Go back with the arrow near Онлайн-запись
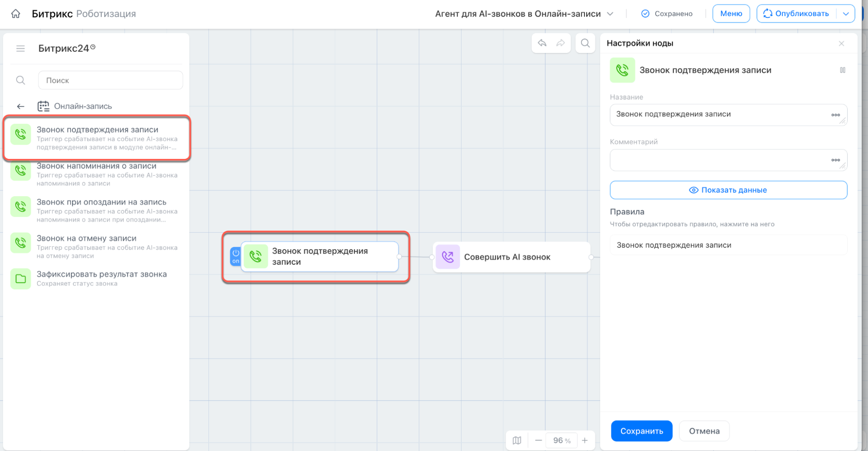The width and height of the screenshot is (868, 451). pos(20,106)
